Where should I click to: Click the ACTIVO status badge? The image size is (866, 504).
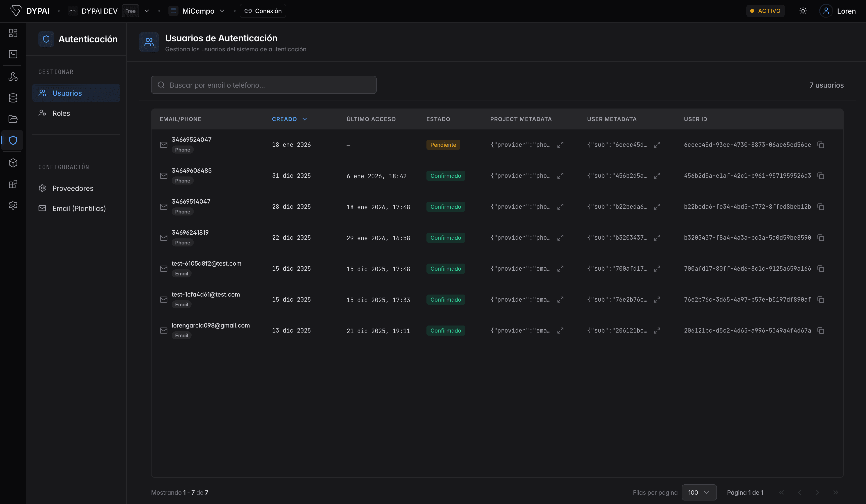[x=765, y=11]
